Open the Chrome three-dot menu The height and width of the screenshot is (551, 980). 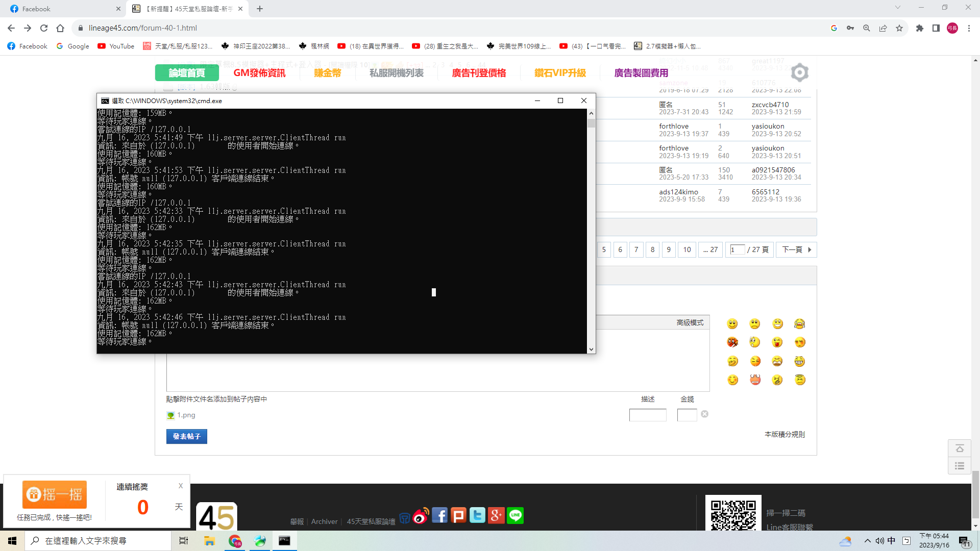point(969,28)
